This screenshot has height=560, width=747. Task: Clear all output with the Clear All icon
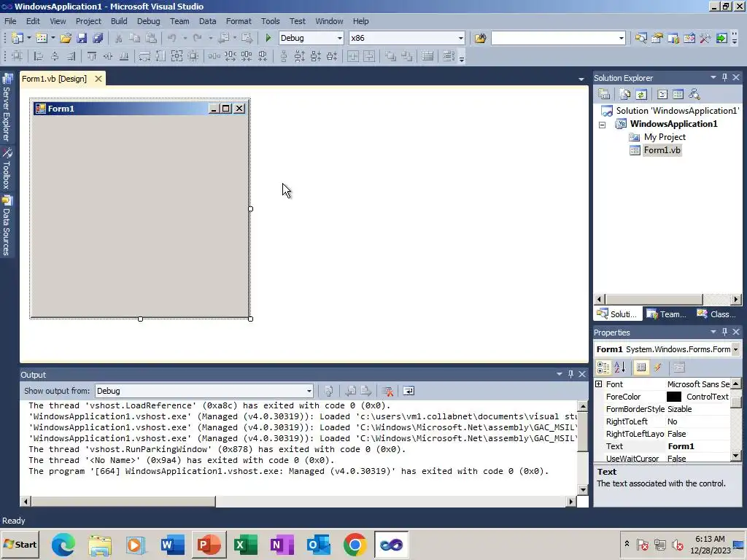(x=388, y=391)
